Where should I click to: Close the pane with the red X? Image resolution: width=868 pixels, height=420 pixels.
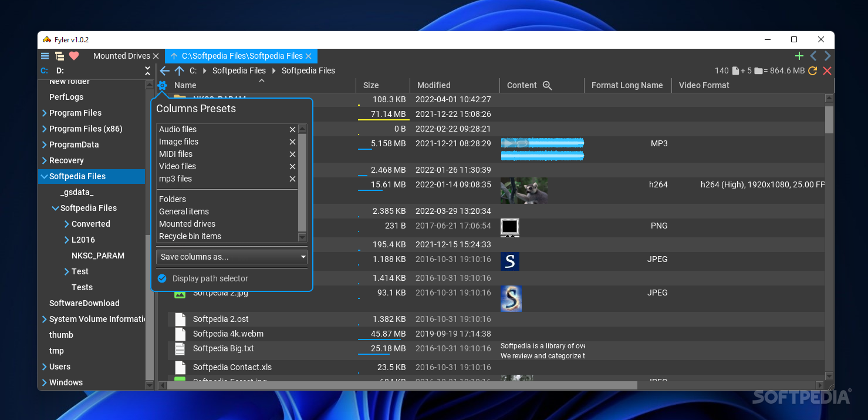(x=828, y=70)
